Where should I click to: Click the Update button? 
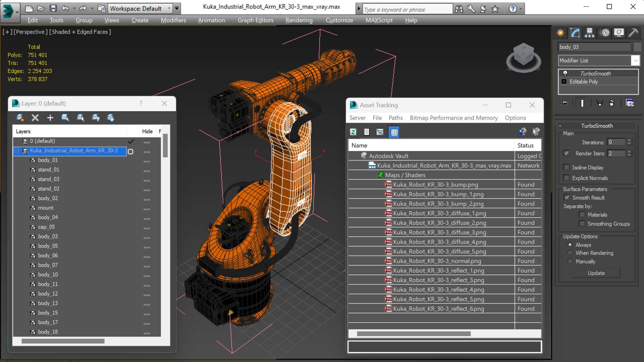click(x=596, y=273)
